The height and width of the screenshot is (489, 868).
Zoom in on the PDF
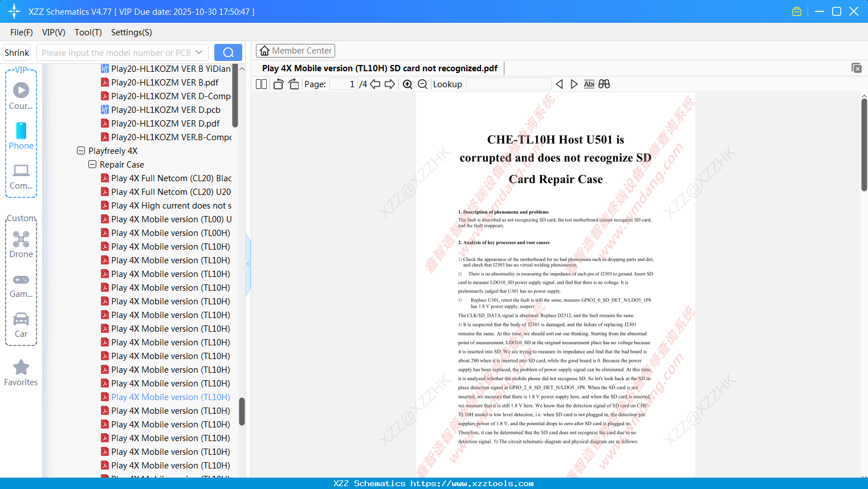pyautogui.click(x=407, y=84)
